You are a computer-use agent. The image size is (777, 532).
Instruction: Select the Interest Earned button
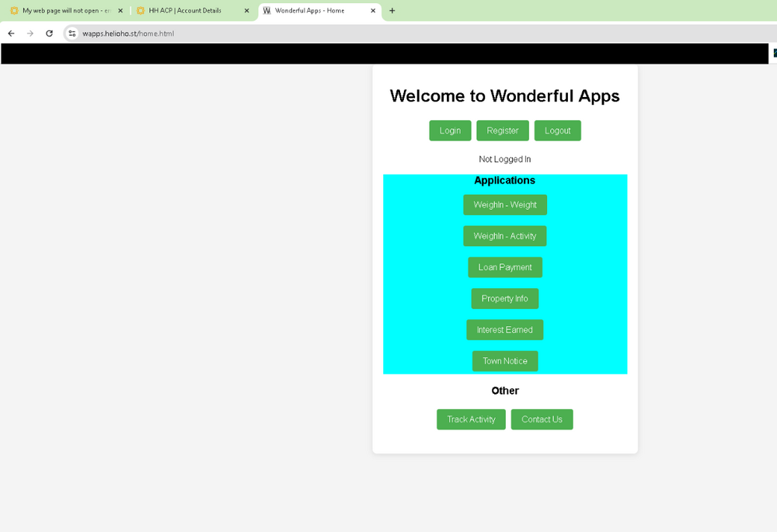coord(505,330)
